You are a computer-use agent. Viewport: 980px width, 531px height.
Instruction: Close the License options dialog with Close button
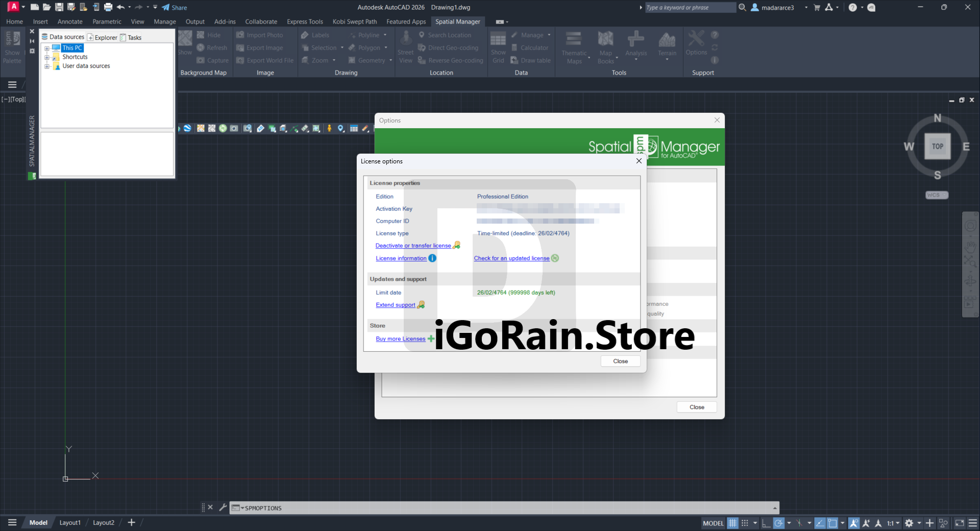pos(620,361)
